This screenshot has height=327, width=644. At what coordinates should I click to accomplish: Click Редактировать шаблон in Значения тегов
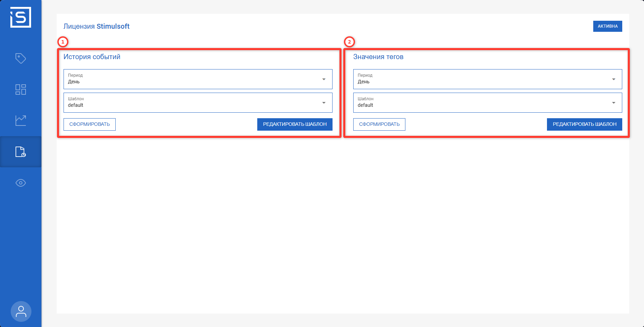point(584,124)
